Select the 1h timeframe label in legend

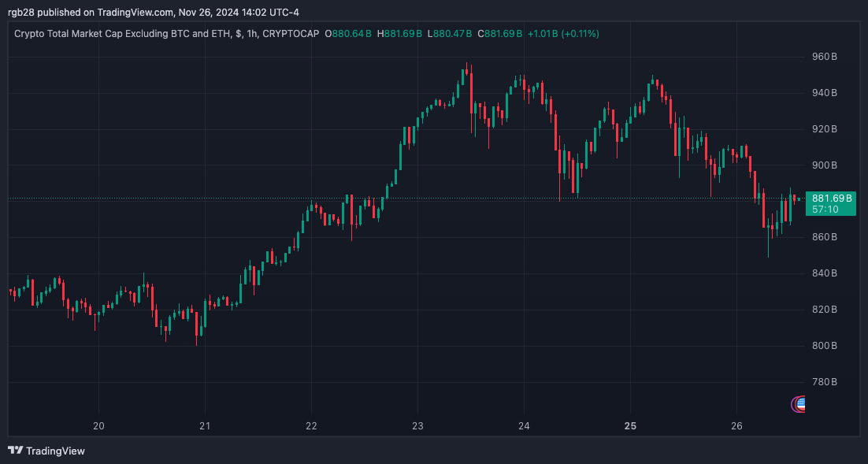tap(250, 34)
